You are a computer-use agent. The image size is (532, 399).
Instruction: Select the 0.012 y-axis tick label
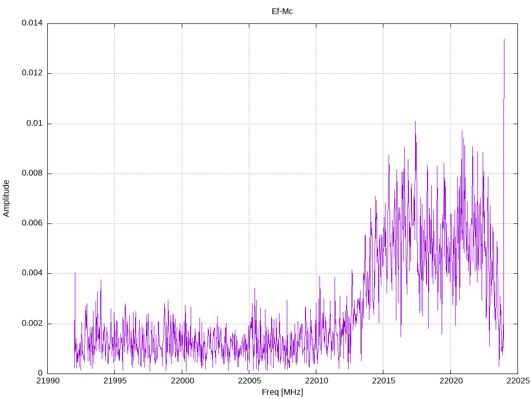pos(32,73)
